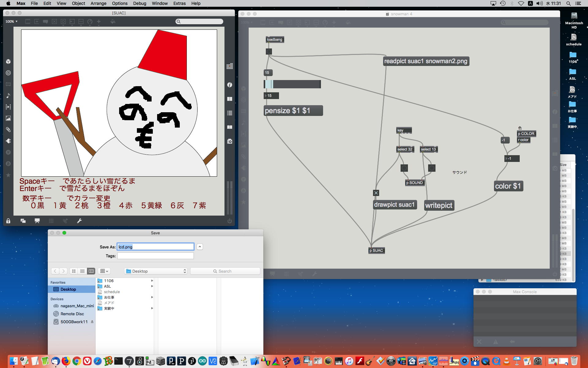Open the Arrange menu
The height and width of the screenshot is (368, 588).
click(98, 3)
